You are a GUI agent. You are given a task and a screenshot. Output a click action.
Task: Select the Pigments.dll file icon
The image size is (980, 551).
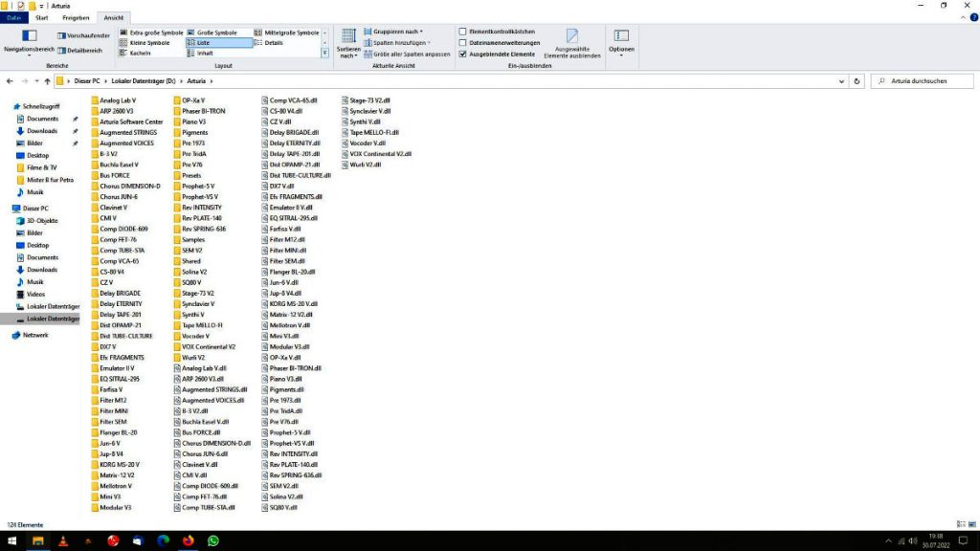coord(265,390)
